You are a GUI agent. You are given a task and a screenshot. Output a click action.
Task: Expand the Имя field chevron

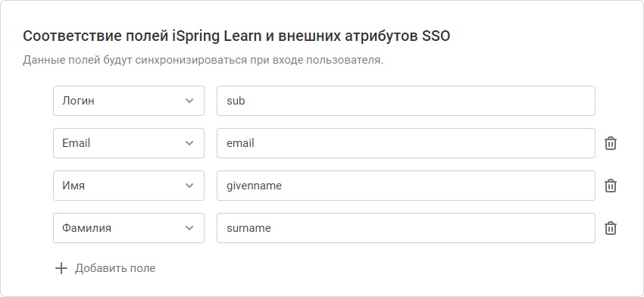coord(189,186)
